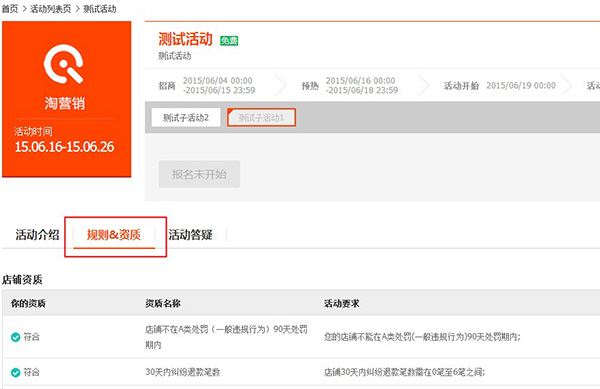Select the 测试子活动1 sub-activity tab

(261, 117)
